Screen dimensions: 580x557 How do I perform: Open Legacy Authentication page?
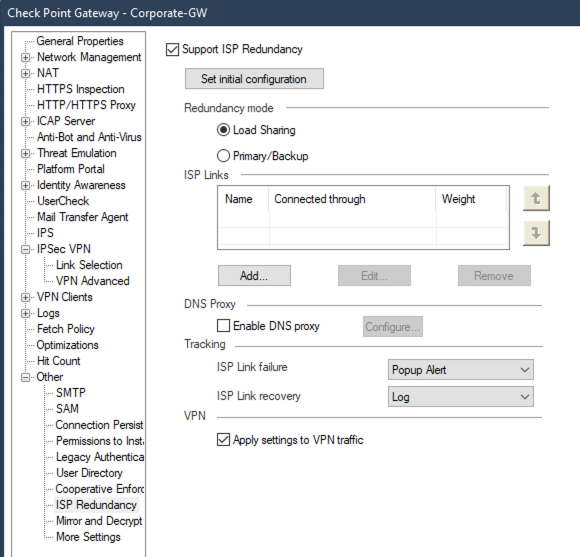[100, 457]
